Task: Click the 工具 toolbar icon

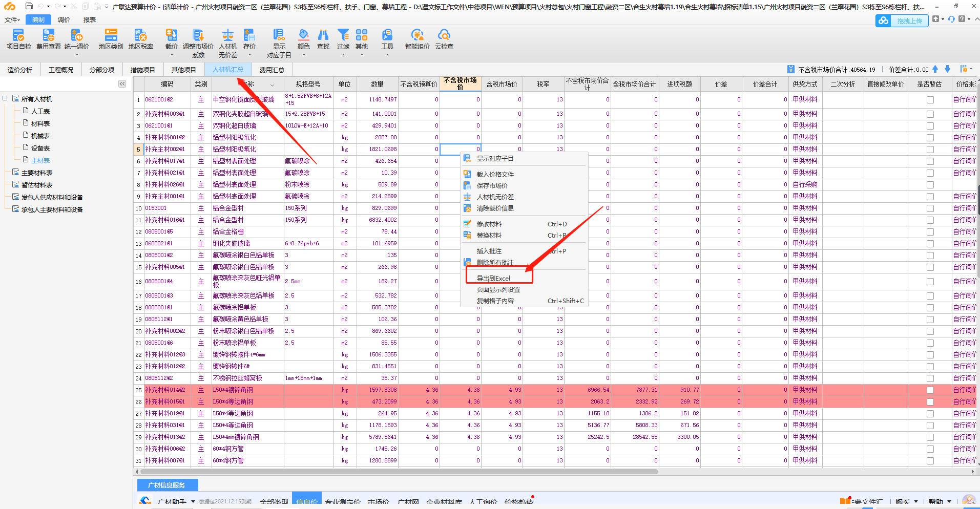Action: (x=387, y=35)
